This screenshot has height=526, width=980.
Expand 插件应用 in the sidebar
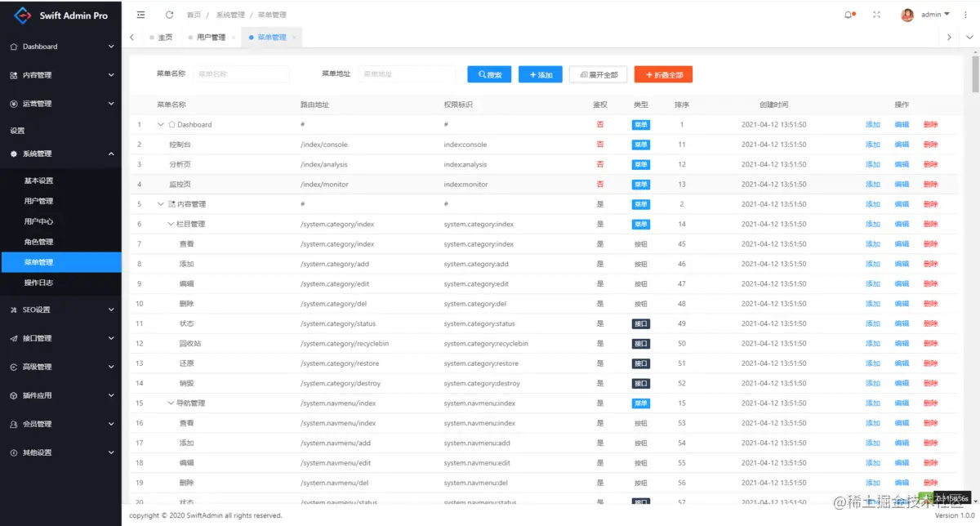60,395
